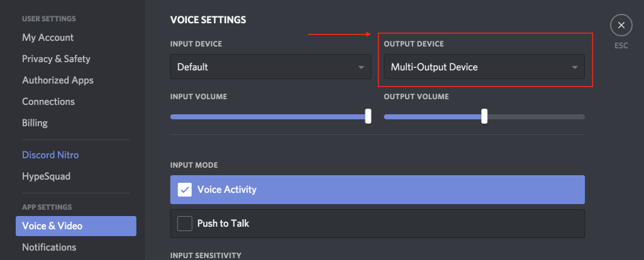Click the Input Volume slider handle

click(368, 116)
